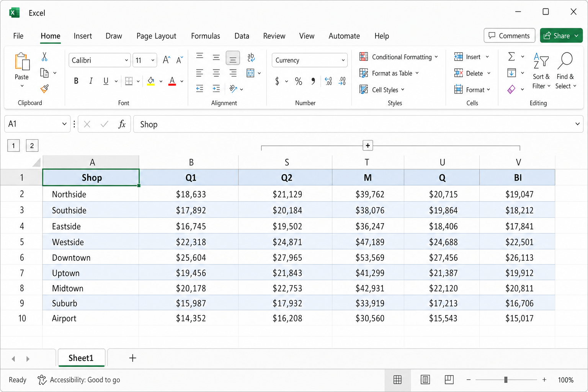Expand grouped columns with plus button
The image size is (588, 392).
(x=367, y=145)
